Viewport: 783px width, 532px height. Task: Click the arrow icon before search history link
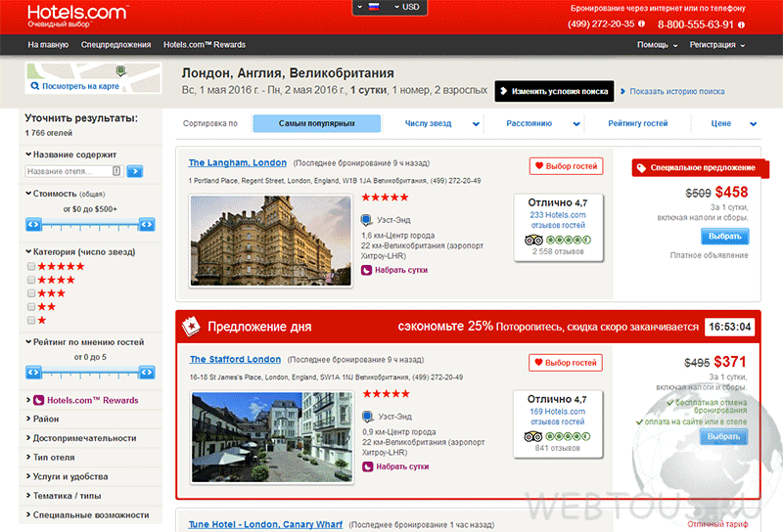622,91
